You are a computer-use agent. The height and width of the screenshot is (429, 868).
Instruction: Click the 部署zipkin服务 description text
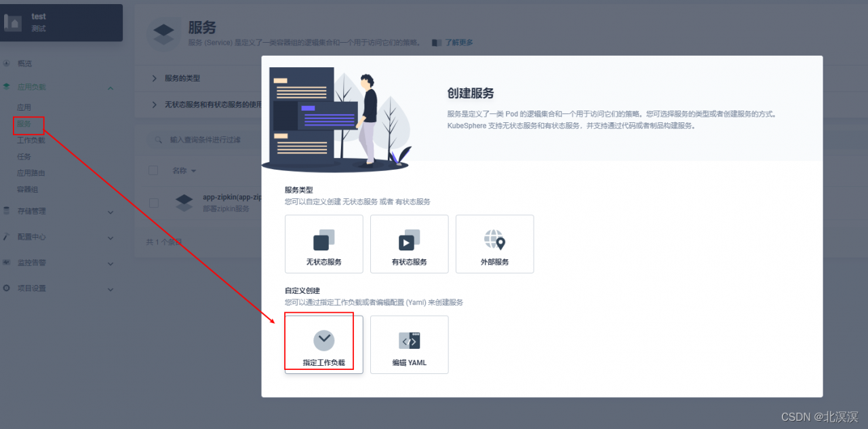click(226, 209)
